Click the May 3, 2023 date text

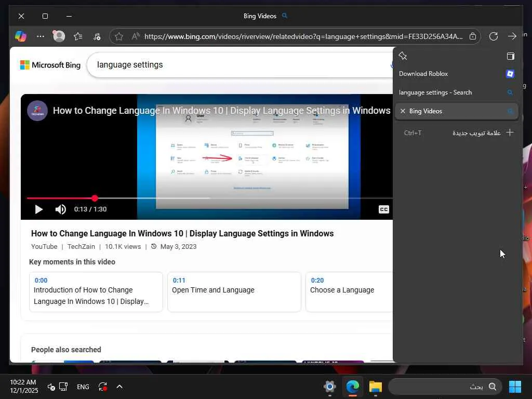[179, 247]
